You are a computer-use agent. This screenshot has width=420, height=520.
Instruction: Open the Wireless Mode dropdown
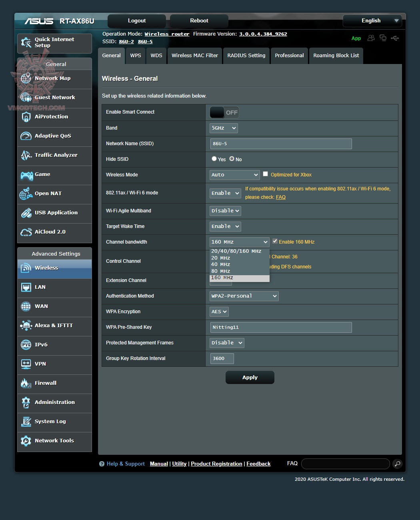click(235, 175)
